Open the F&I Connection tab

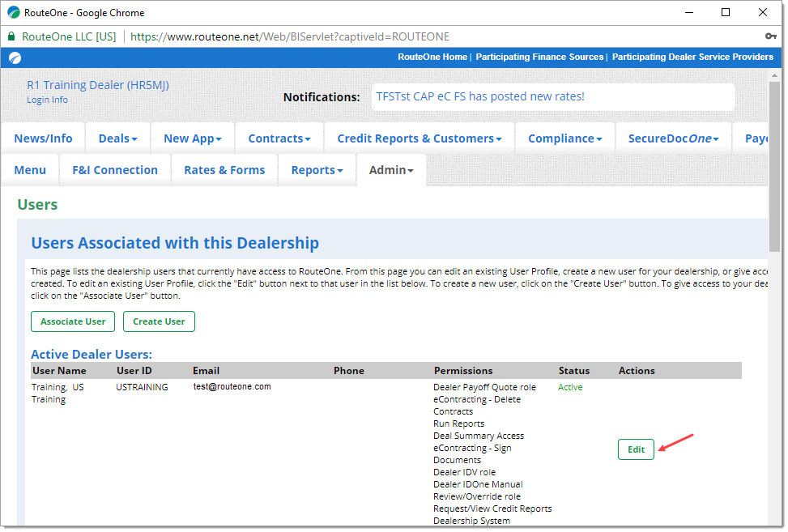(115, 170)
